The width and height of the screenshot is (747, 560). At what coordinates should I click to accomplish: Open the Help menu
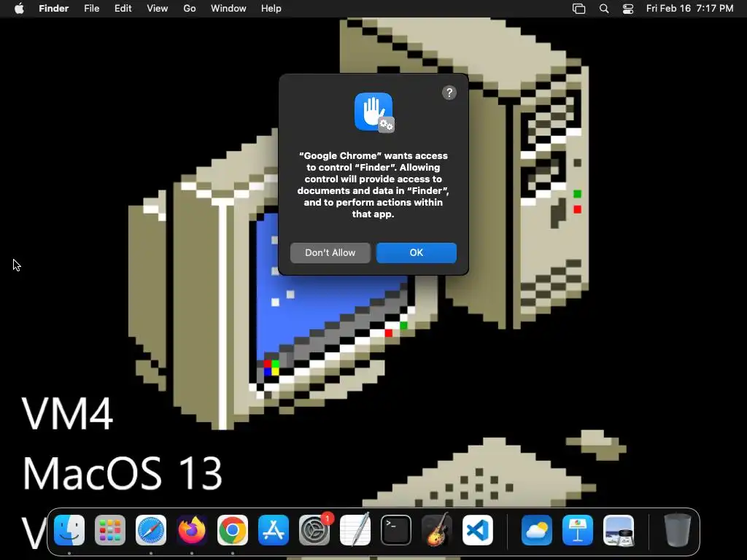pyautogui.click(x=271, y=9)
